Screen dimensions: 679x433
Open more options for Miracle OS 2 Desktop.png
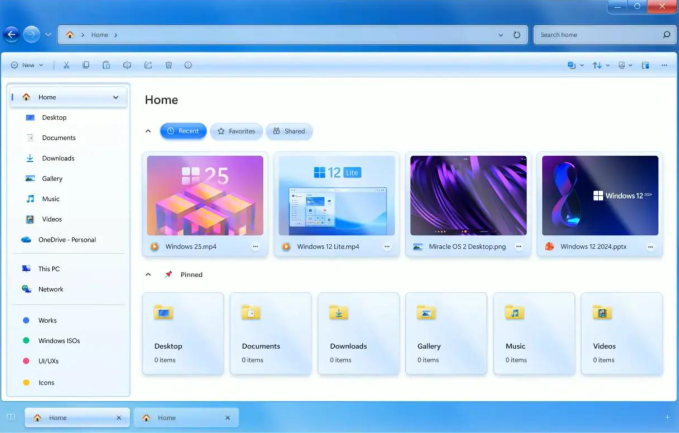click(519, 246)
